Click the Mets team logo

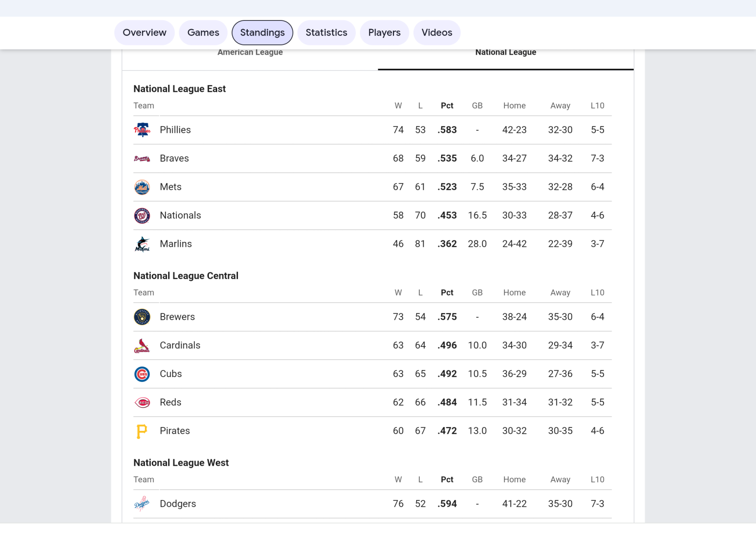(x=142, y=187)
